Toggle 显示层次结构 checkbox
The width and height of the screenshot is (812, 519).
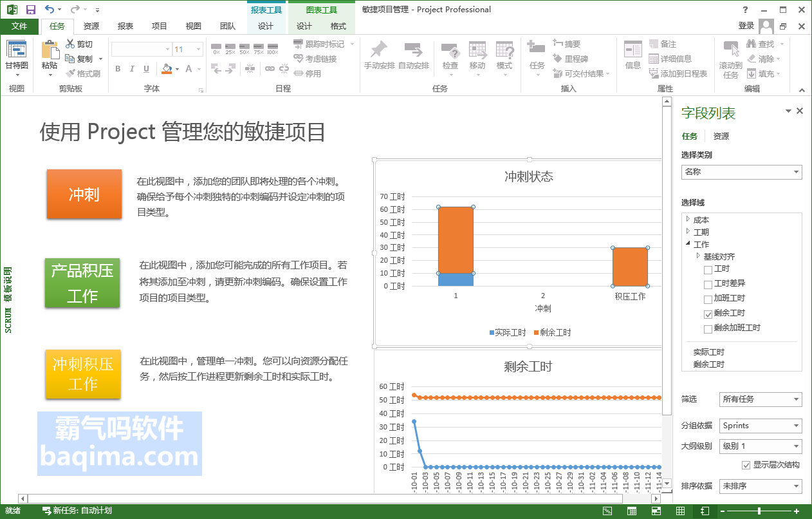[746, 465]
